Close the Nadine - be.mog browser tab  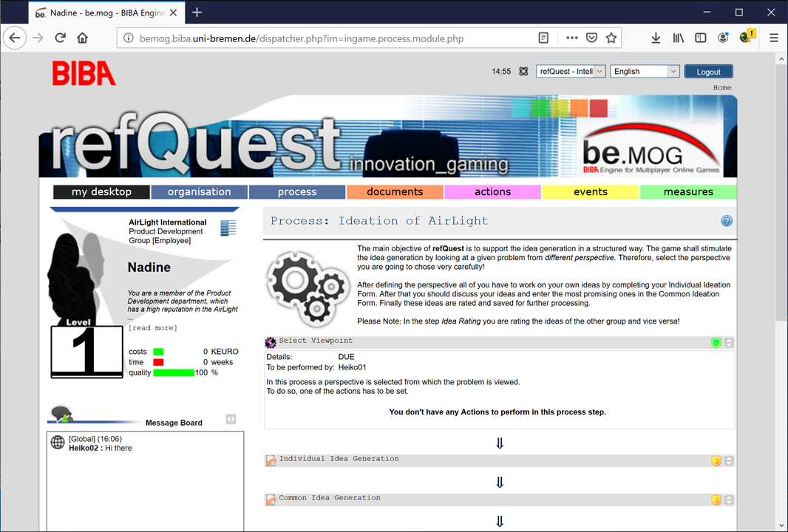coord(174,13)
